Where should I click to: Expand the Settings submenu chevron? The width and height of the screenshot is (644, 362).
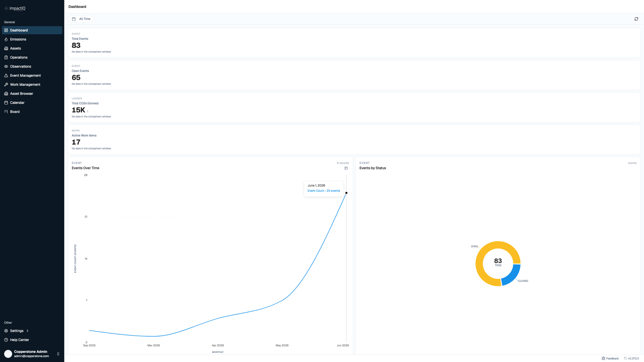(27, 331)
